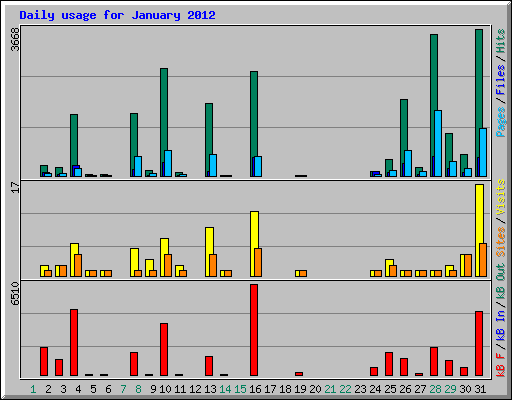Click the day 16 label on x-axis
This screenshot has height=400, width=512.
tap(255, 389)
